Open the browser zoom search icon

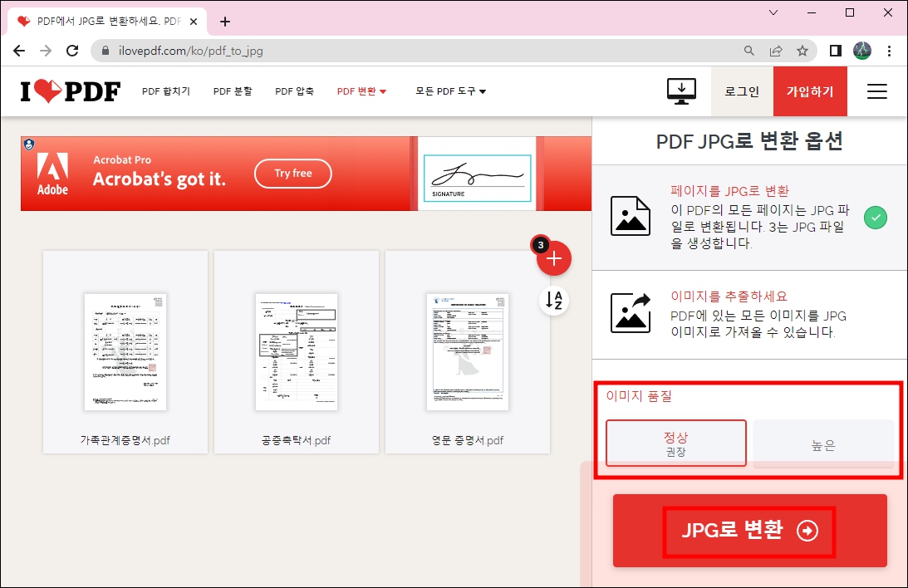[x=748, y=51]
